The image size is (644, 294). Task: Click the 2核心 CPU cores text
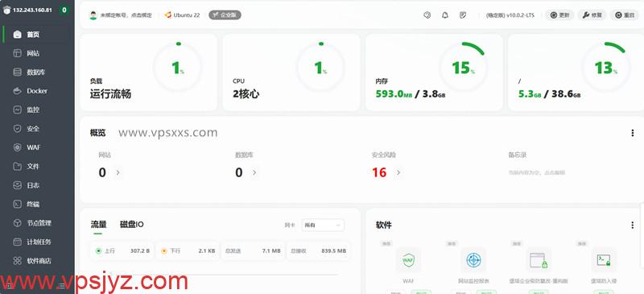tap(246, 94)
